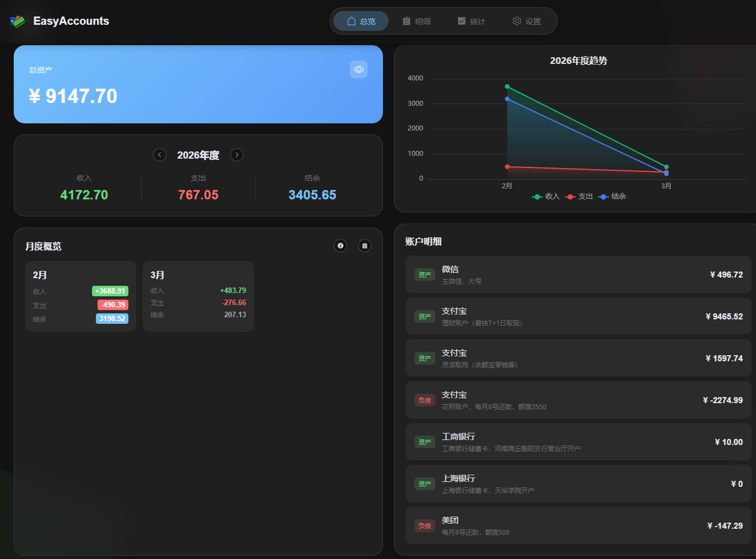Click the EasyAccounts logo icon

tap(18, 21)
